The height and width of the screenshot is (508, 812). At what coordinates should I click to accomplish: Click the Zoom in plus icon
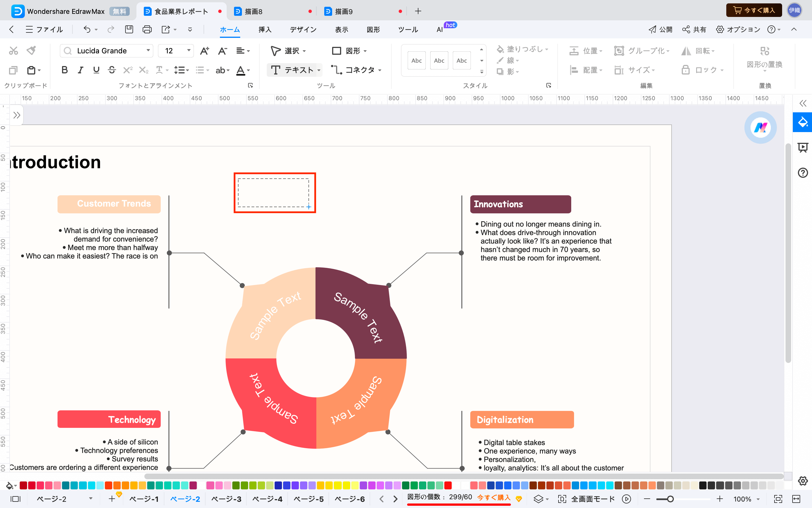720,499
